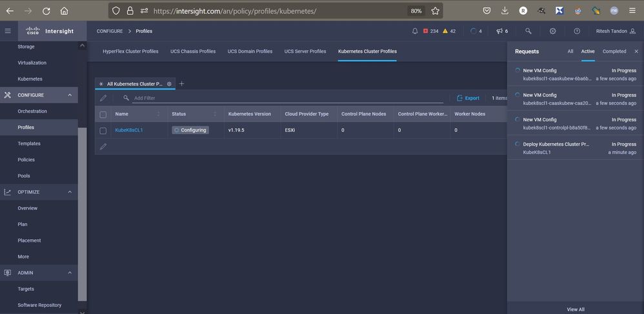Open the Pocket icon in toolbar
This screenshot has height=314, width=644.
pos(487,11)
